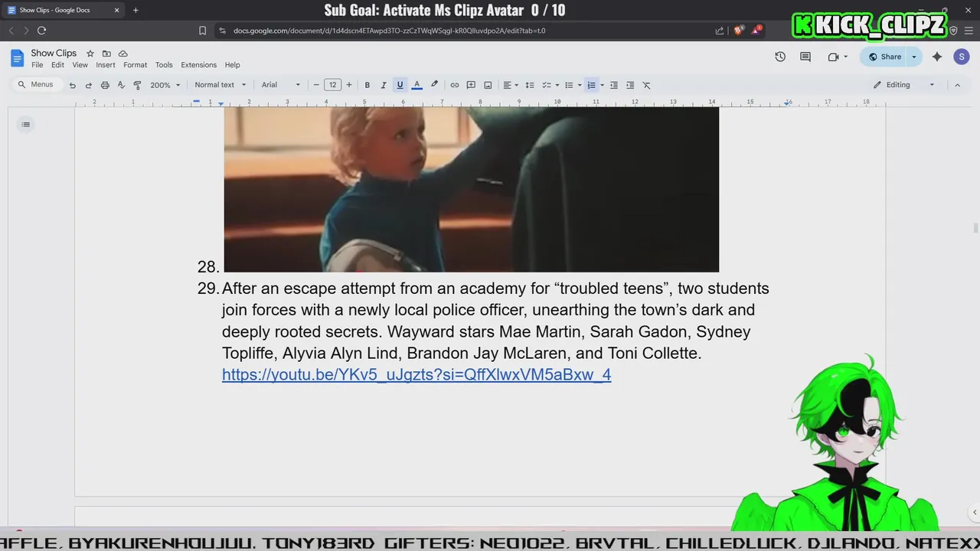Open text alignment dropdown
Screen dimensions: 980x551
pyautogui.click(x=510, y=85)
